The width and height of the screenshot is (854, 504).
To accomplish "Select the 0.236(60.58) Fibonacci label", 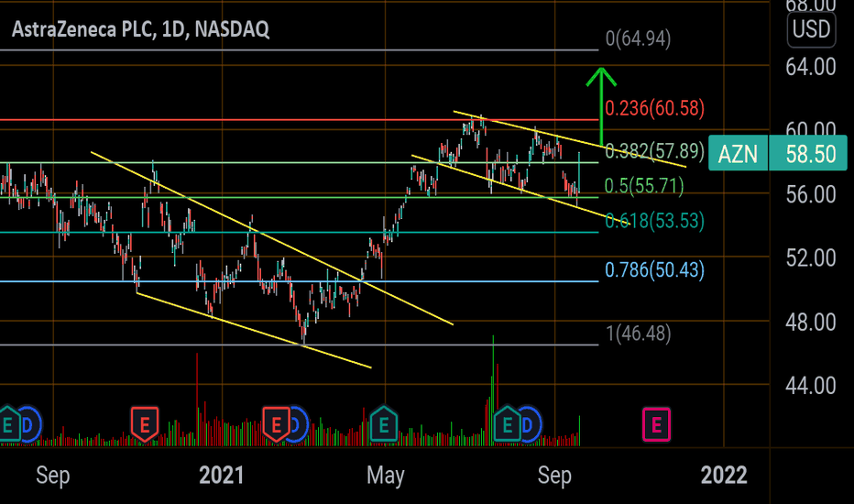I will click(654, 108).
